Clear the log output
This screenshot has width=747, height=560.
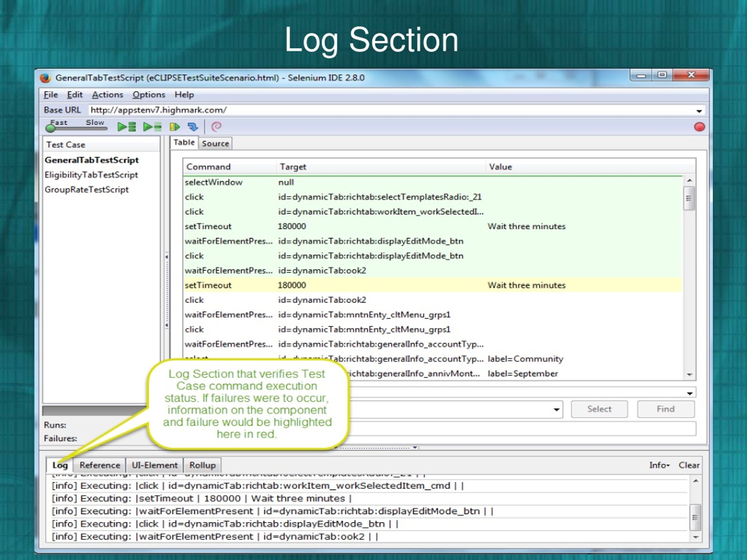689,465
